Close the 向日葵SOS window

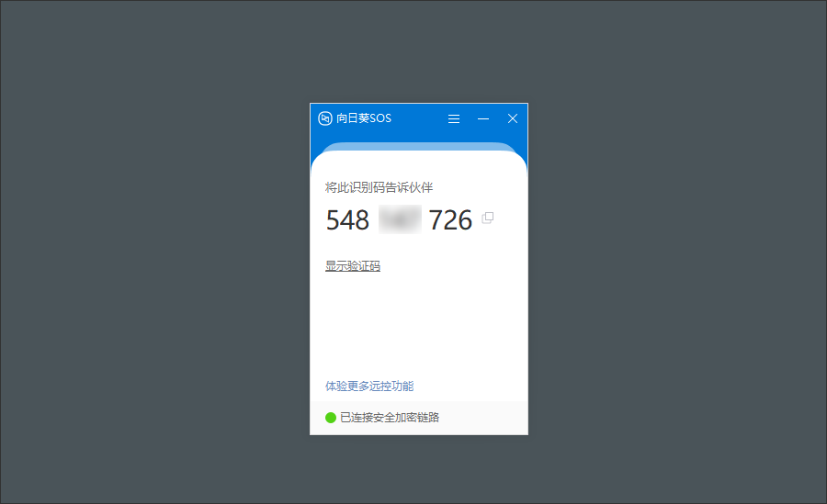click(x=512, y=118)
